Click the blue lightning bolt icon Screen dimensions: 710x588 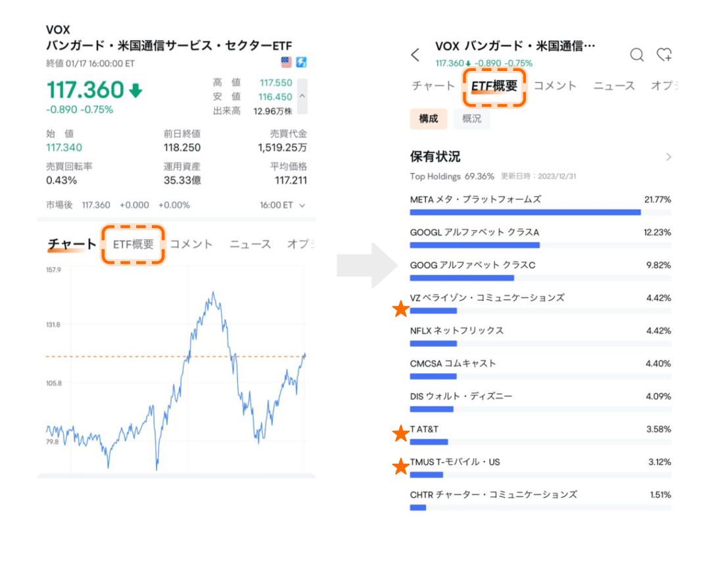[301, 62]
